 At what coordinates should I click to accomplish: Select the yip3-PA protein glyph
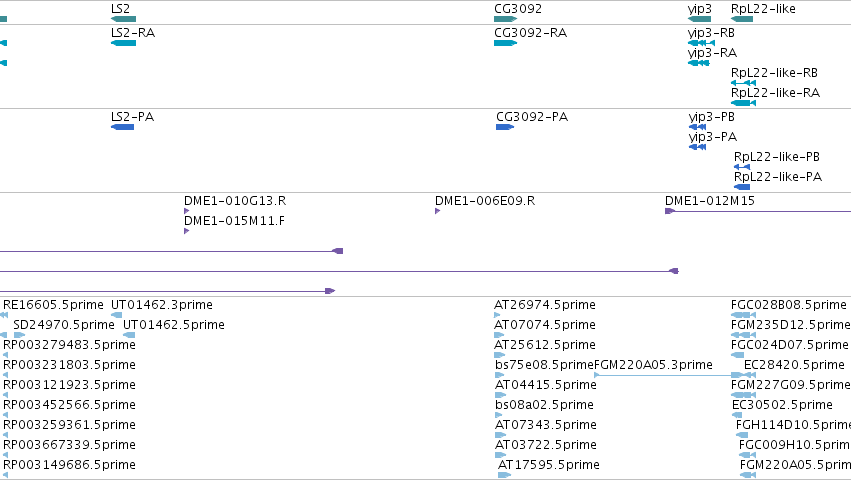[697, 147]
